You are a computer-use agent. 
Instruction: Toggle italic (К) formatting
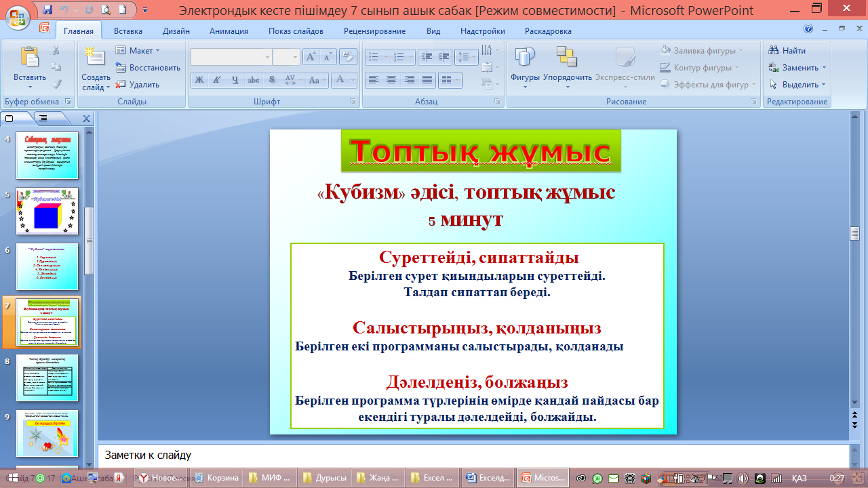coord(217,80)
